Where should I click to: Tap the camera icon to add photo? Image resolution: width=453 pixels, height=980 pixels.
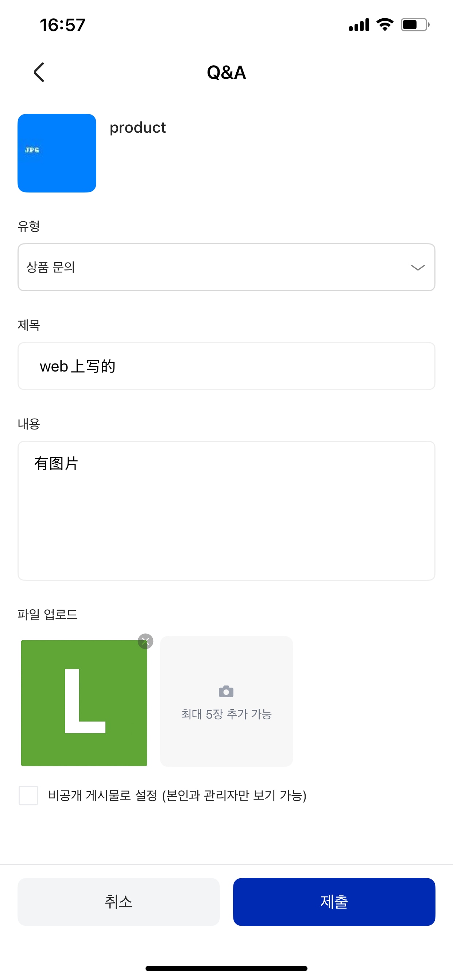click(x=226, y=691)
